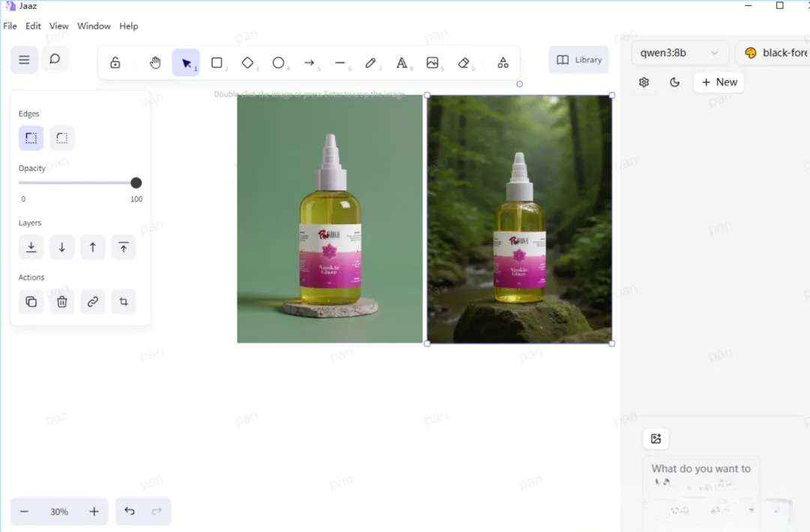Select the Line tool
This screenshot has height=532, width=810.
[340, 63]
